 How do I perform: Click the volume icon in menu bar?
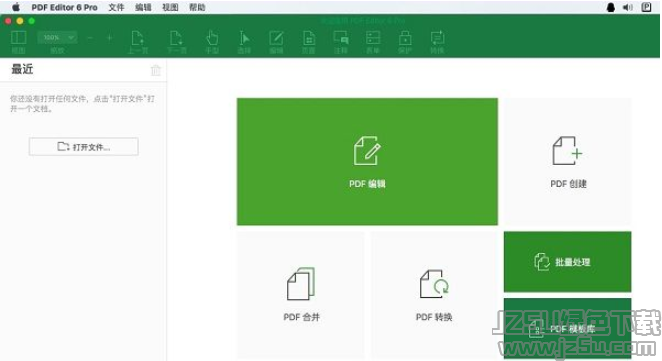coord(627,7)
